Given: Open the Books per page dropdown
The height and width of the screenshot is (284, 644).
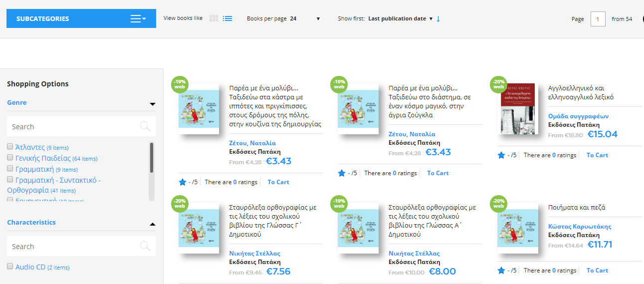Looking at the screenshot, I should (305, 19).
